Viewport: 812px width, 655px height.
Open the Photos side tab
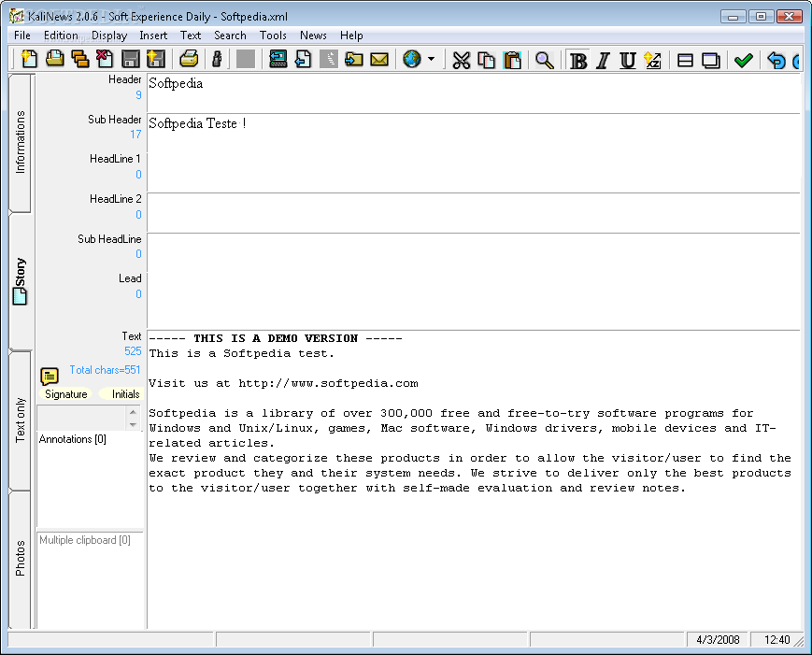pos(21,558)
